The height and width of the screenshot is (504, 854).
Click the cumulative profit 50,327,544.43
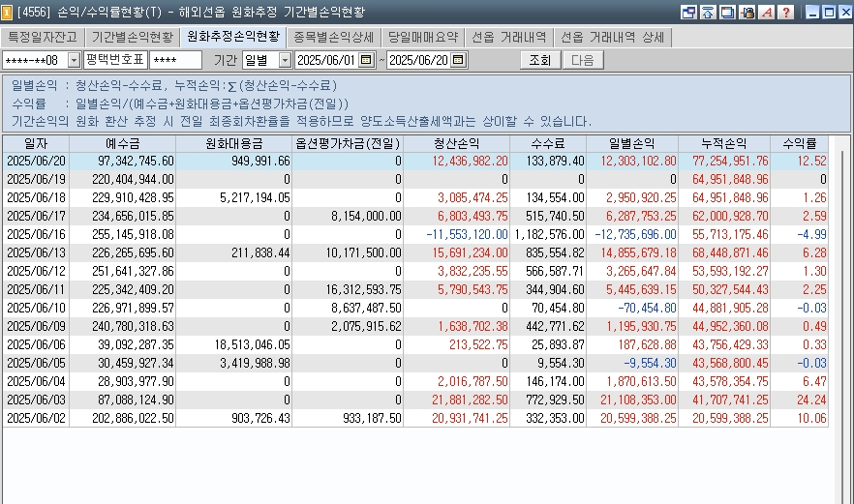tap(730, 289)
